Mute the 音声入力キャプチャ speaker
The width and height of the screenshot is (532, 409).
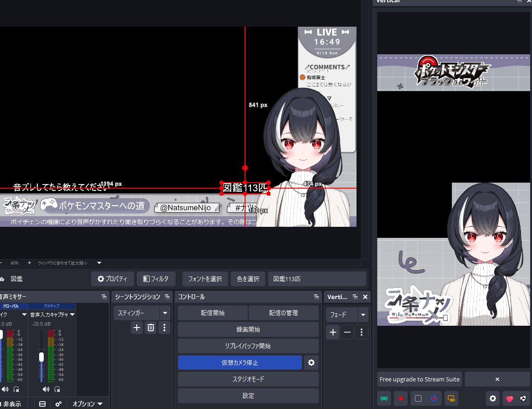46,389
